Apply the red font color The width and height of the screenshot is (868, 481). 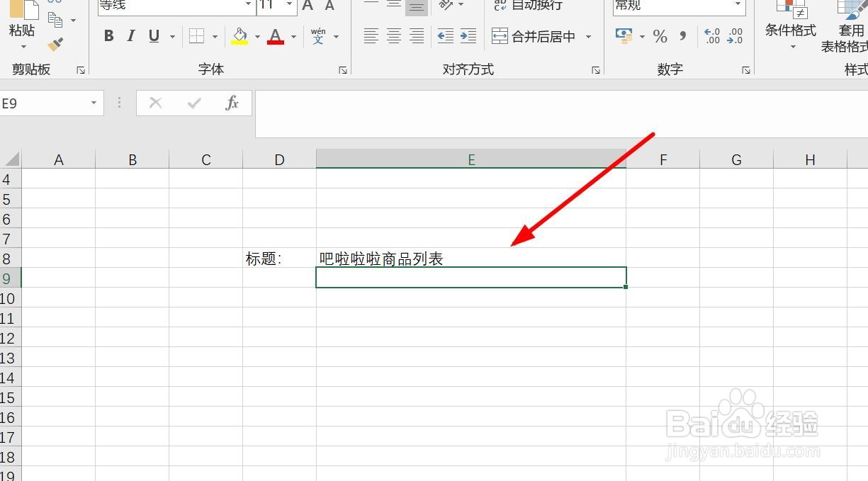click(276, 35)
